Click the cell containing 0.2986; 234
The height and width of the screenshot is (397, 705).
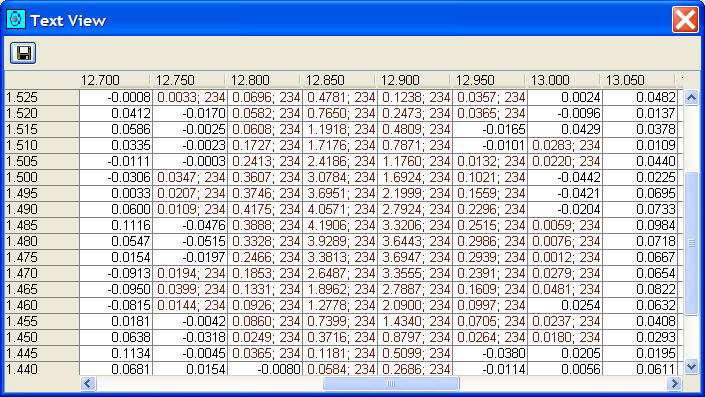(490, 241)
